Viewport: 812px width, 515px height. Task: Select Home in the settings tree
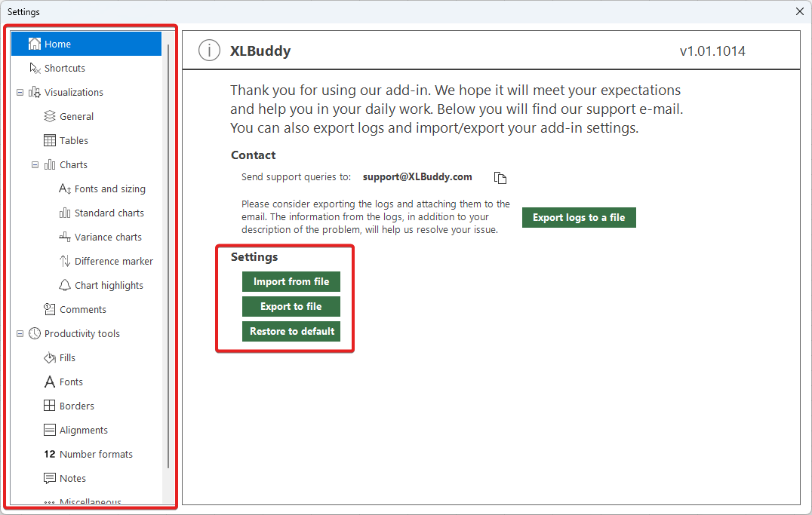pyautogui.click(x=57, y=44)
